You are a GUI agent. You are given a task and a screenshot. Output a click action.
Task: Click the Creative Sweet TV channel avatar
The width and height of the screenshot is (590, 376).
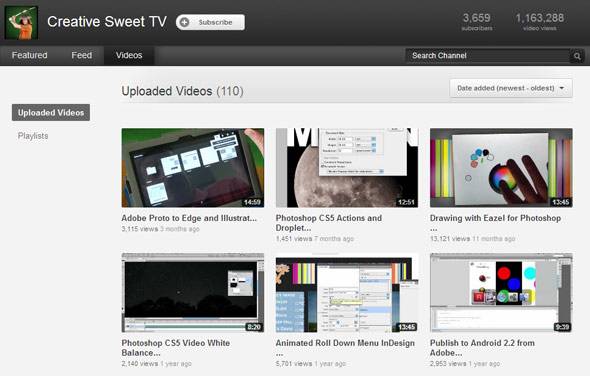point(21,23)
